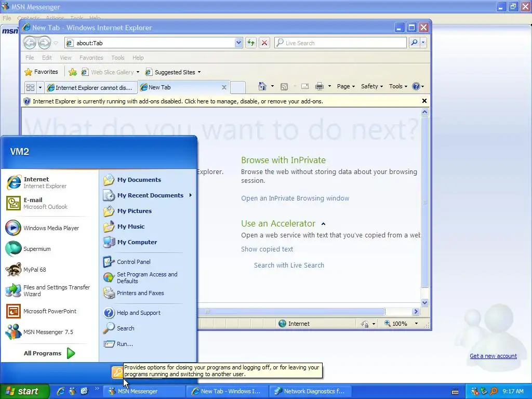Click IE Stop button
This screenshot has width=532, height=399.
click(x=264, y=43)
